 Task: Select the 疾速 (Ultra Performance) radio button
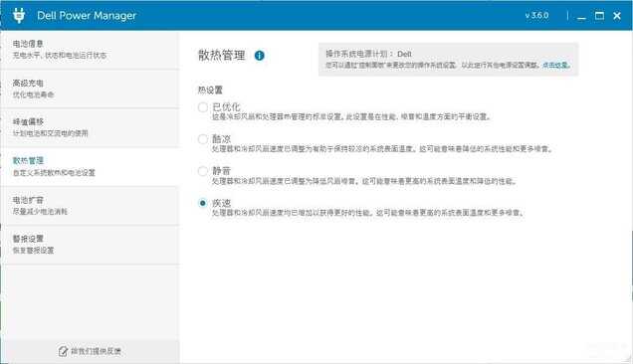point(203,203)
